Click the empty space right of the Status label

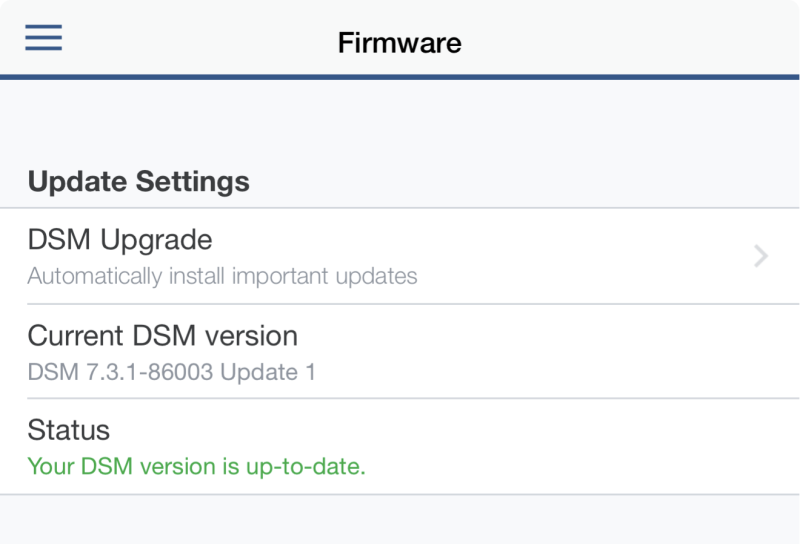click(x=450, y=430)
